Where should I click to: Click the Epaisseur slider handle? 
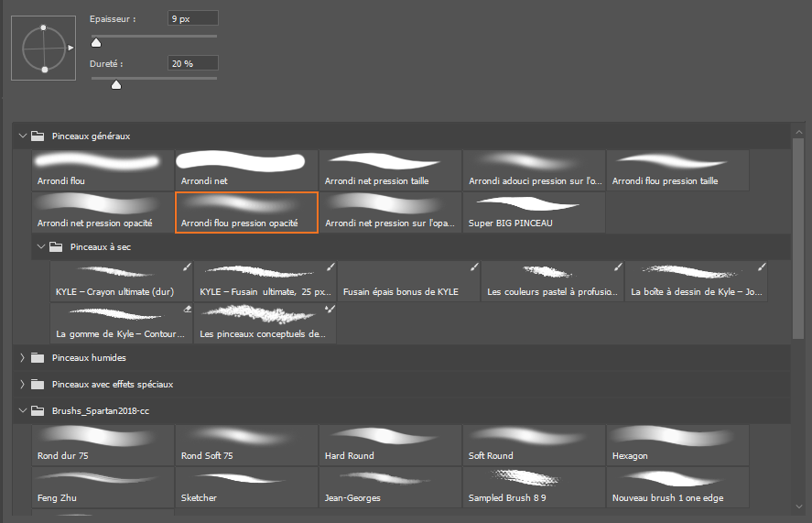pyautogui.click(x=96, y=41)
